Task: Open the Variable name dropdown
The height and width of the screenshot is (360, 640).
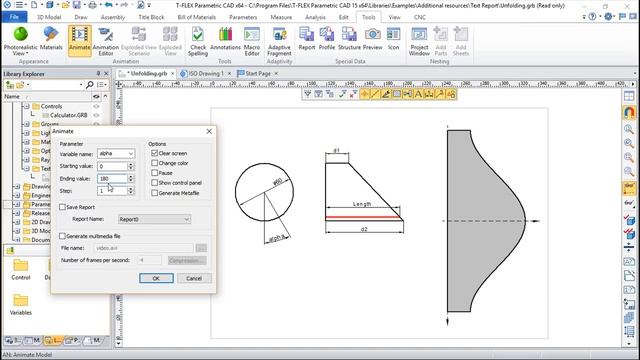Action: pos(131,154)
